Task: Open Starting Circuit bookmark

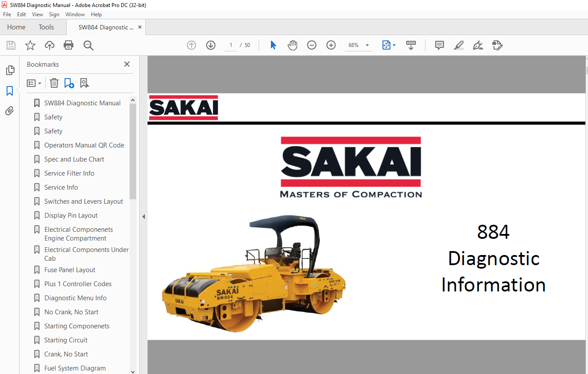Action: click(66, 340)
